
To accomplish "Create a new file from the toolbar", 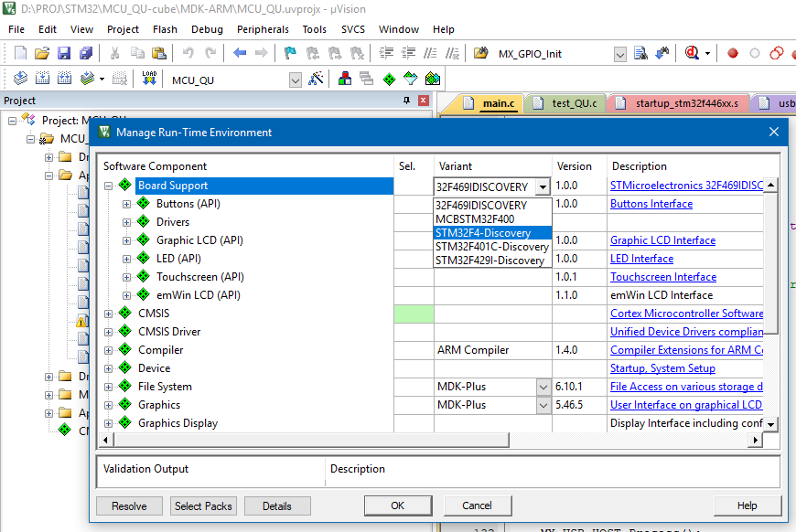I will tap(20, 53).
